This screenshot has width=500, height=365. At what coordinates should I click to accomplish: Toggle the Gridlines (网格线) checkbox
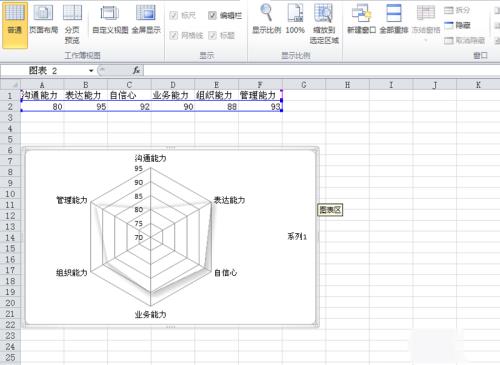[186, 35]
